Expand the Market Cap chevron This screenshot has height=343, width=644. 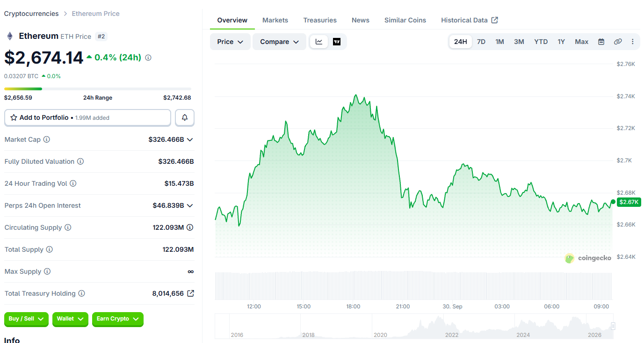click(x=190, y=139)
